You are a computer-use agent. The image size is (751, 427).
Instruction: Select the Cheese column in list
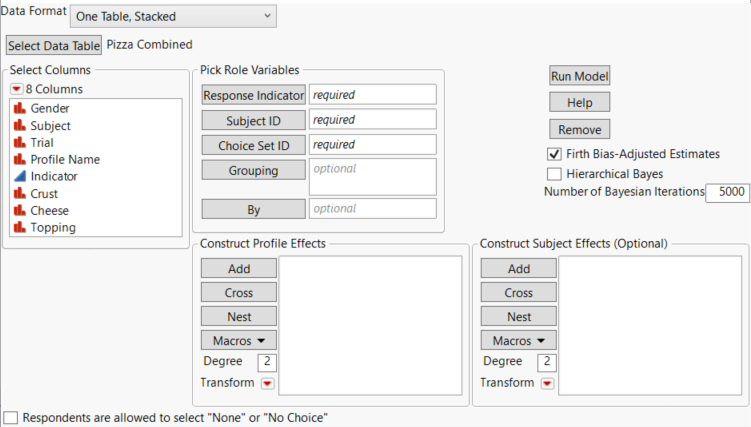click(x=48, y=211)
